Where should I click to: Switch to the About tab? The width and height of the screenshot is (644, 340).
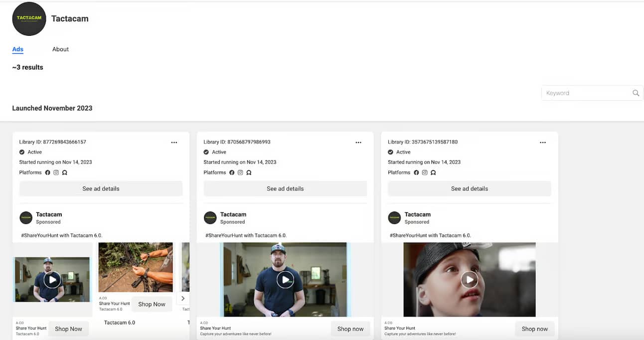pos(60,49)
